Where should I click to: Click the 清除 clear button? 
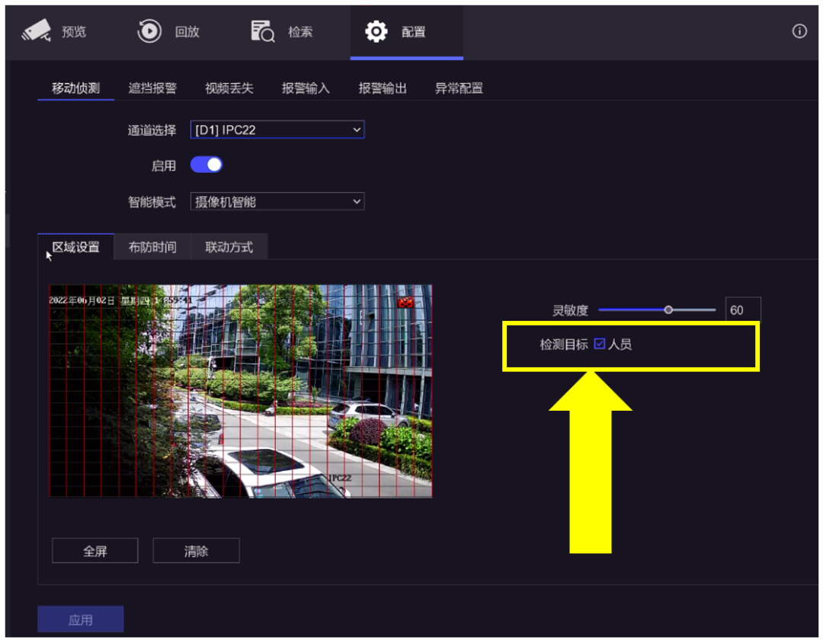(196, 550)
